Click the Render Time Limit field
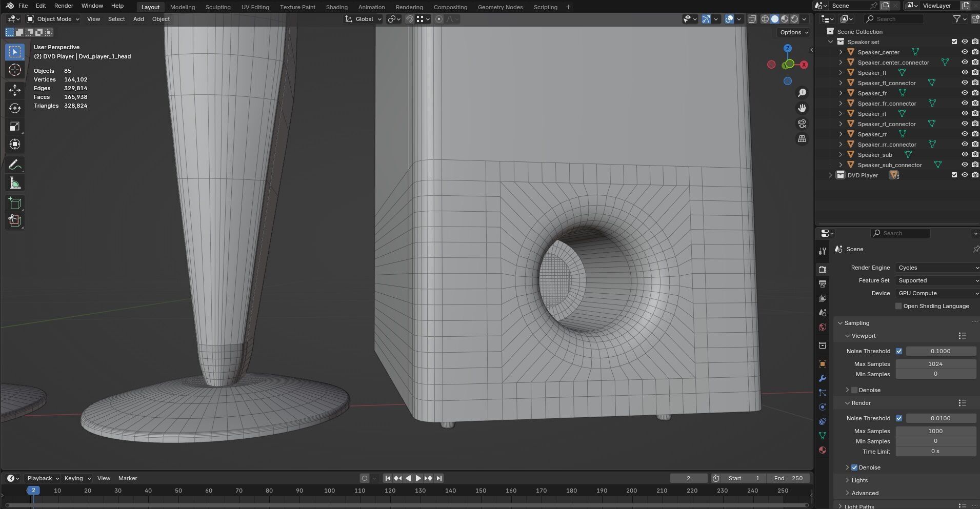Screen dimensions: 980x509 (x=935, y=452)
